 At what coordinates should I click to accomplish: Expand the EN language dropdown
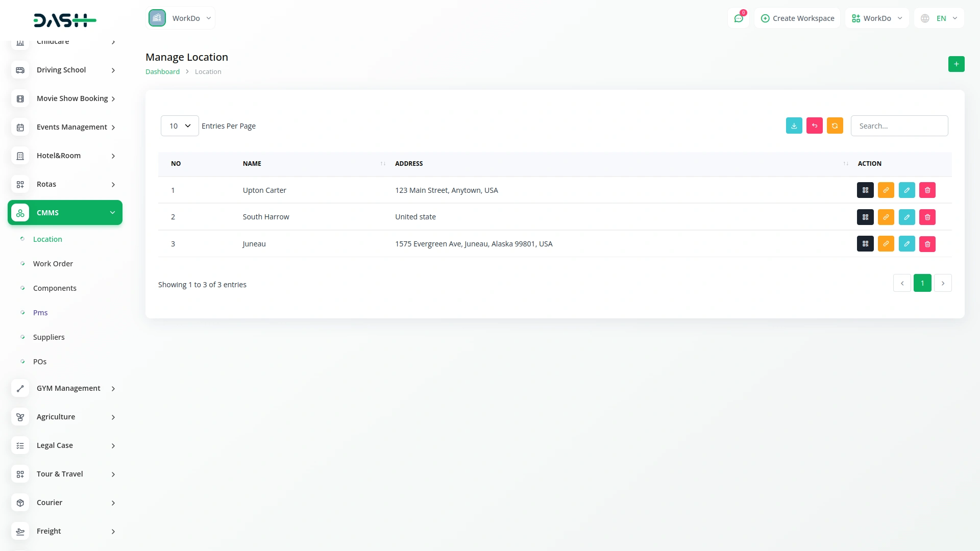[x=940, y=18]
